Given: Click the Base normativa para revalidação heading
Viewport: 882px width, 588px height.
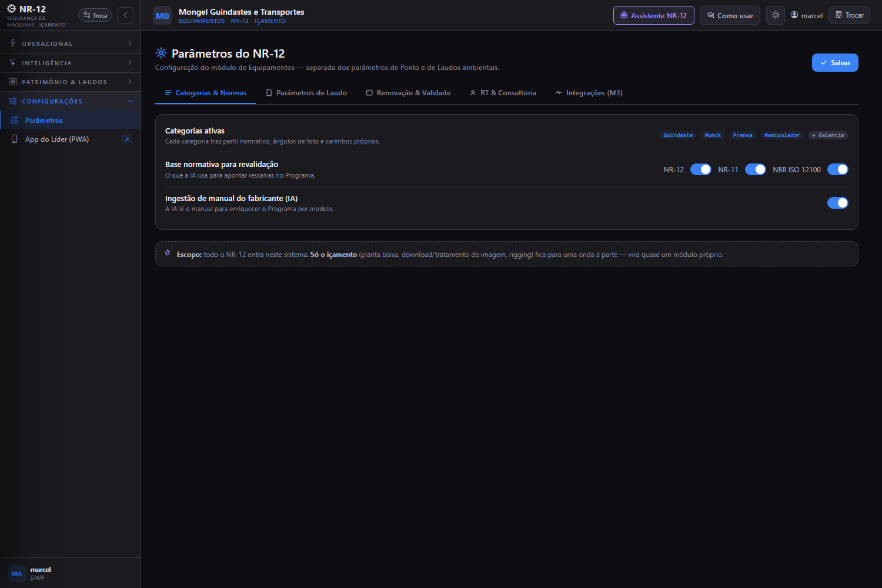Looking at the screenshot, I should 222,164.
